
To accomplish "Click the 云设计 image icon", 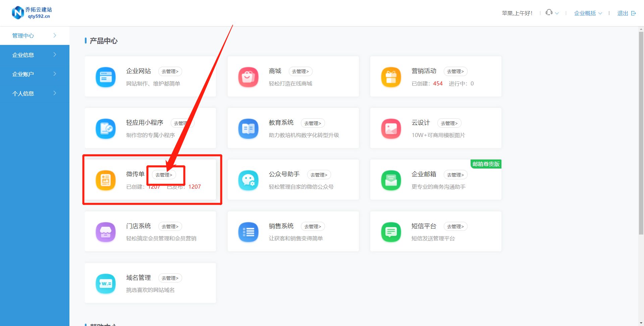I will pos(390,129).
